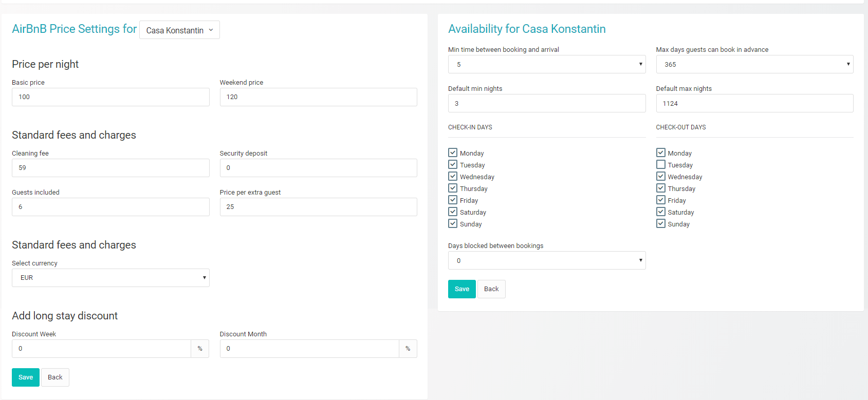The image size is (868, 400).
Task: Click the 'AirBnB Price Settings for' heading
Action: 75,29
